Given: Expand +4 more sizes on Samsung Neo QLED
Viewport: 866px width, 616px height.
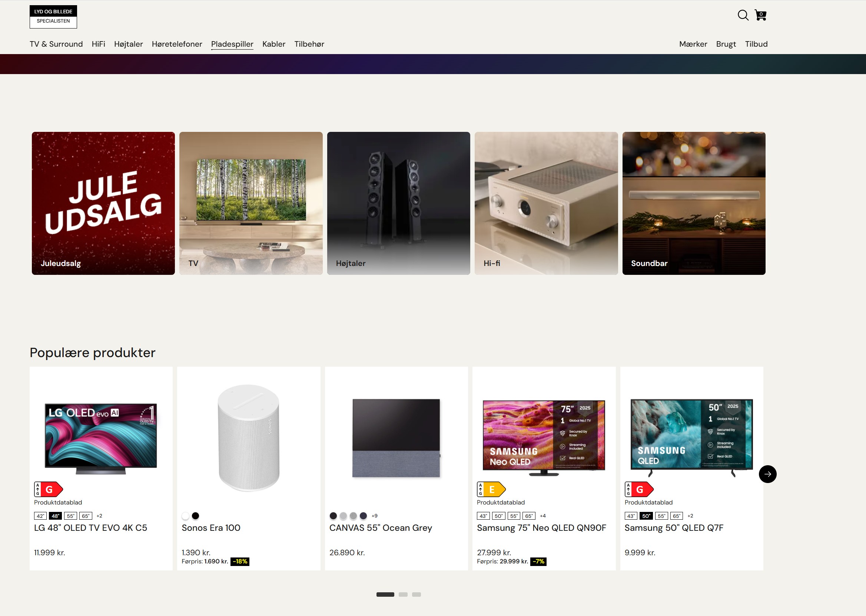Looking at the screenshot, I should tap(543, 516).
